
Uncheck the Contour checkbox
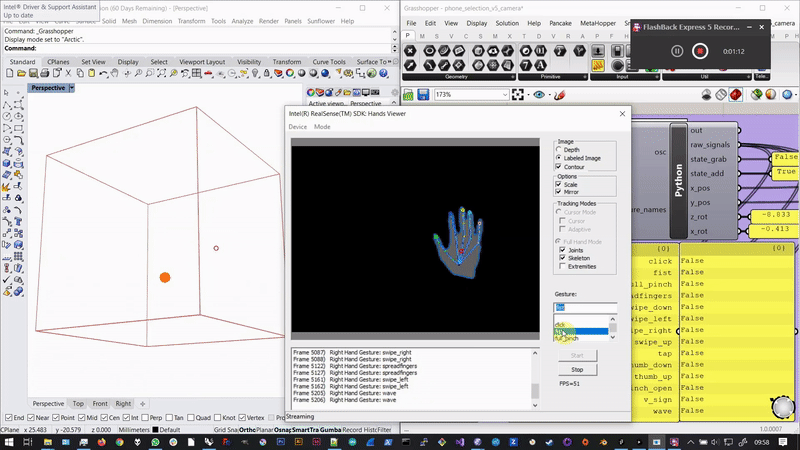click(560, 167)
